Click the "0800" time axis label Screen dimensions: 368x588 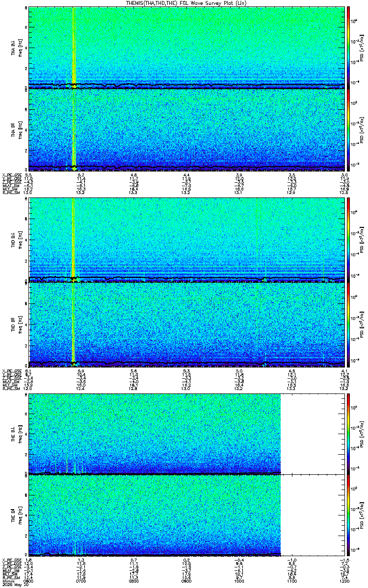[x=134, y=581]
